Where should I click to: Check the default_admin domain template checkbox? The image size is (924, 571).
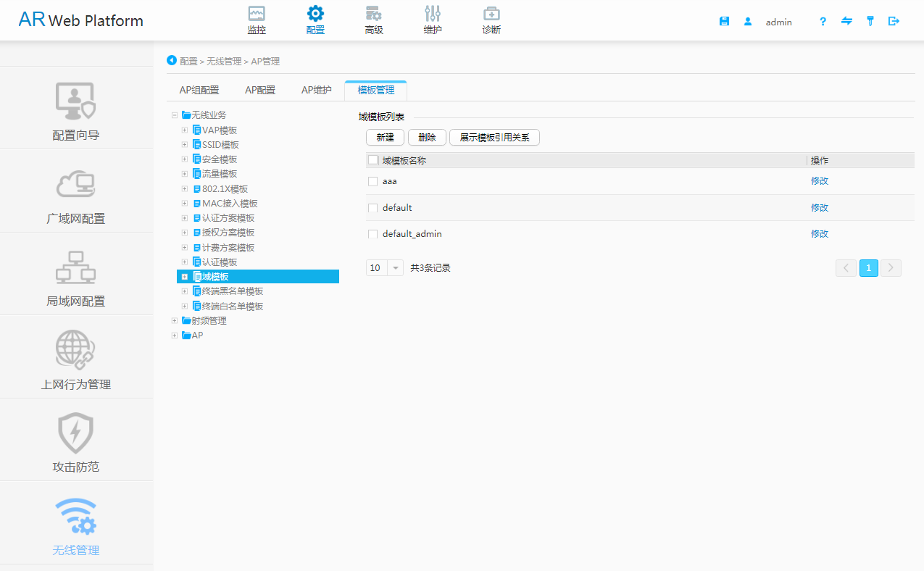(x=372, y=233)
